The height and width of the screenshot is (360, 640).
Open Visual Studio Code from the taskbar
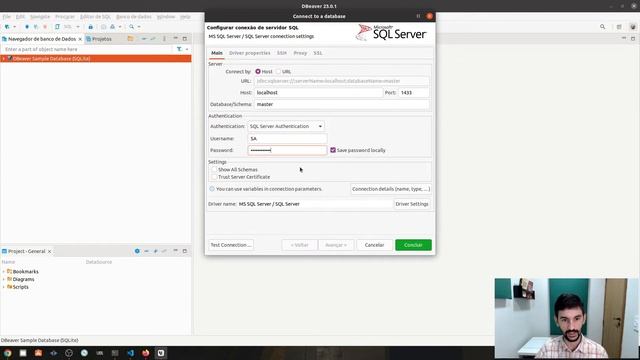pyautogui.click(x=130, y=353)
